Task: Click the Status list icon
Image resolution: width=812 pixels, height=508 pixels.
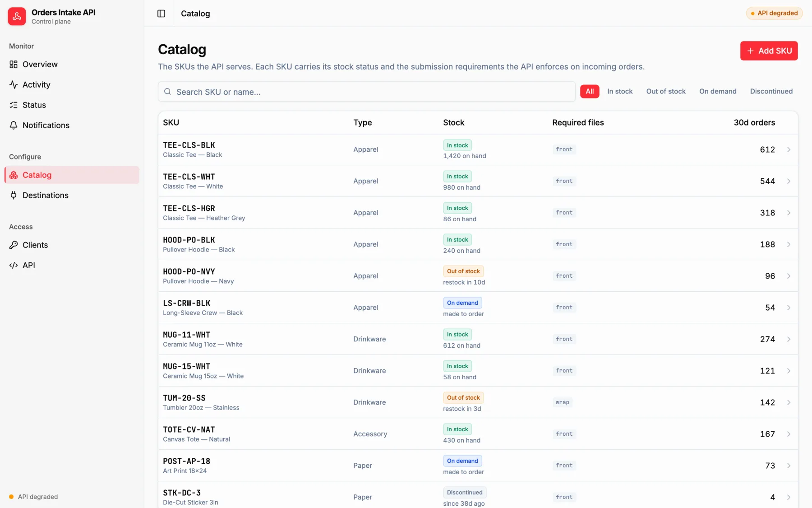Action: pos(14,105)
